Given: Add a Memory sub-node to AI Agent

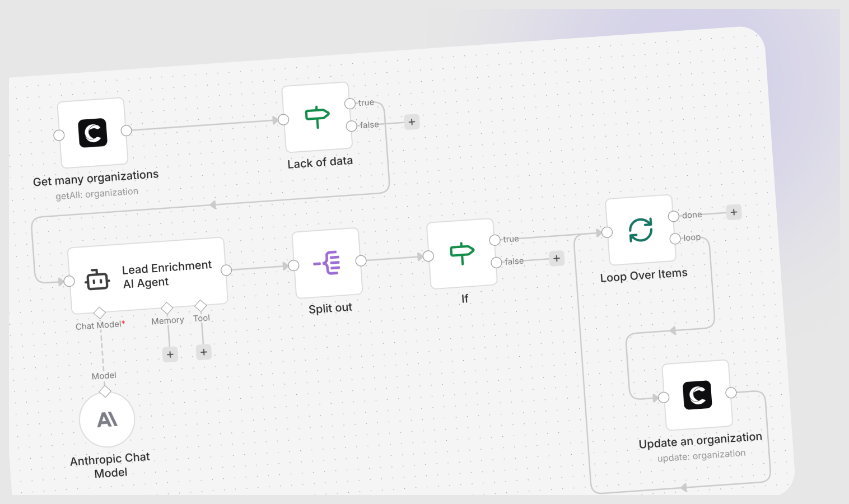Looking at the screenshot, I should (x=170, y=354).
